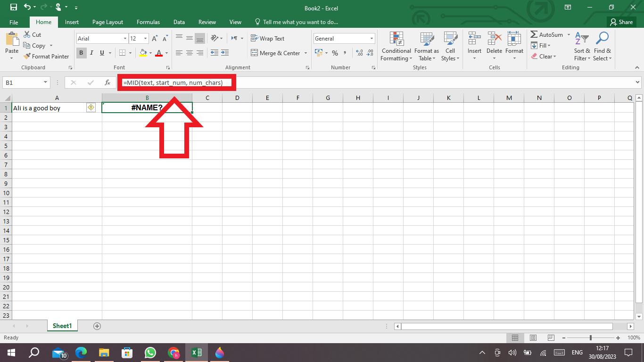Image resolution: width=644 pixels, height=362 pixels.
Task: Toggle bold formatting
Action: [81, 53]
